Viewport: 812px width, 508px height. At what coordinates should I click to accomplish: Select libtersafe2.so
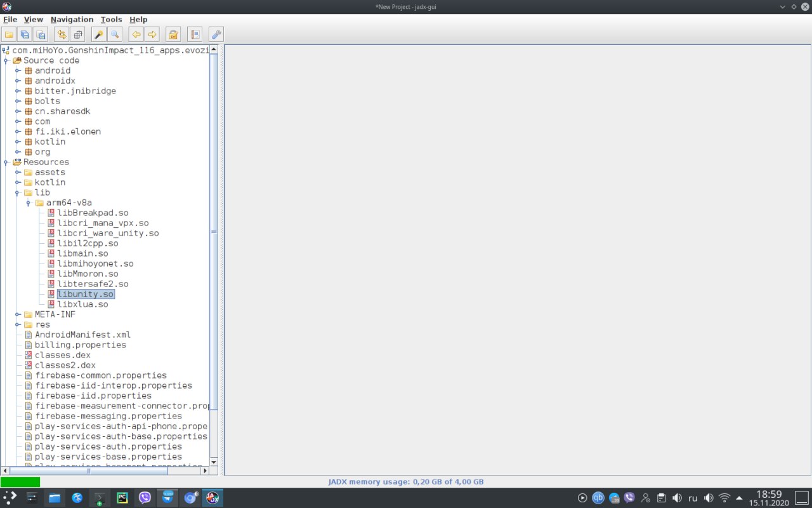93,284
